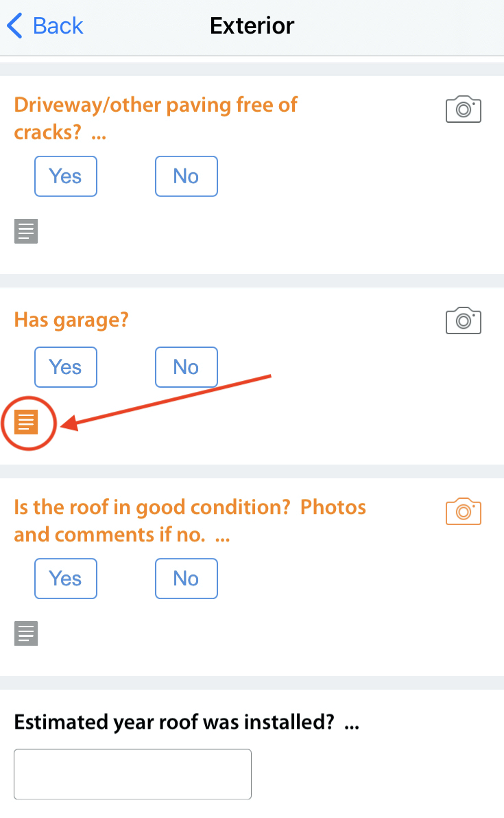Viewport: 504px width, 818px height.
Task: Tap the Exterior page title
Action: point(252,26)
